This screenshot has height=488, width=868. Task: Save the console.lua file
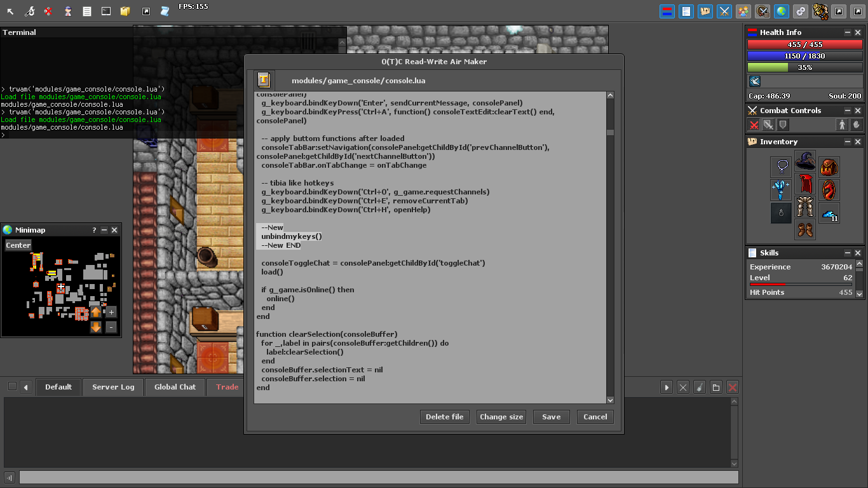(552, 417)
